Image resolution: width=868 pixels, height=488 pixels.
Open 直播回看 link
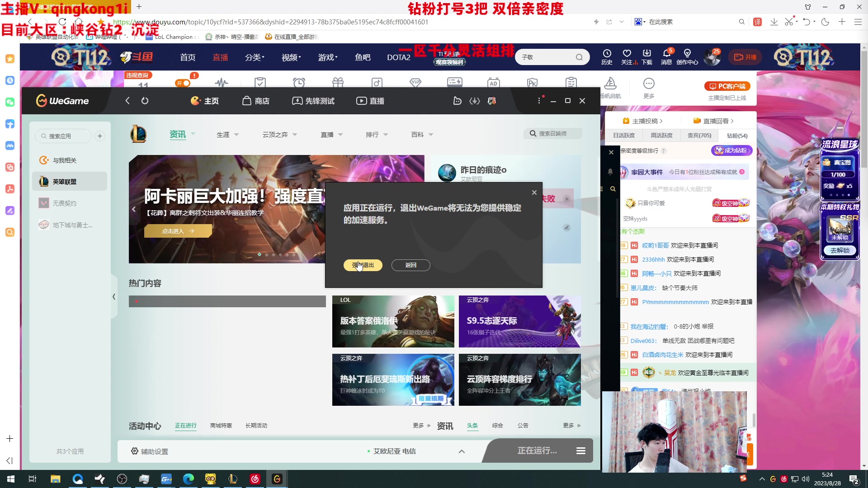[713, 121]
